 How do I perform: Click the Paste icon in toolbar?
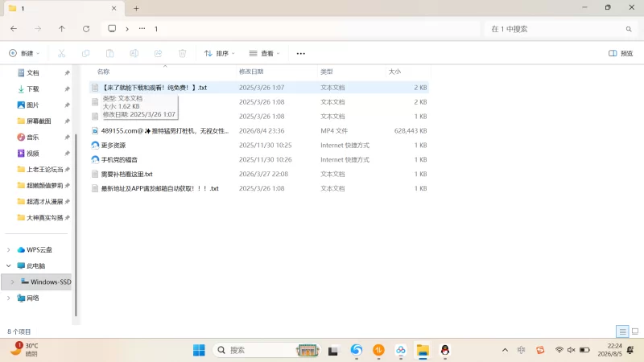[x=109, y=53]
